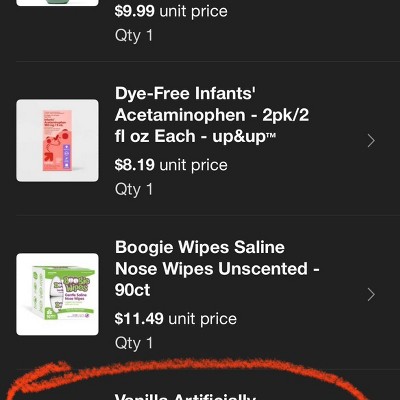Click the $9.99 unit price text
Viewport: 400px width, 400px height.
click(x=171, y=11)
